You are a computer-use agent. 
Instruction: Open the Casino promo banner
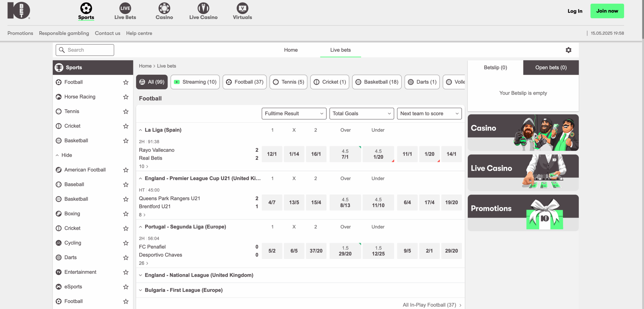point(523,133)
